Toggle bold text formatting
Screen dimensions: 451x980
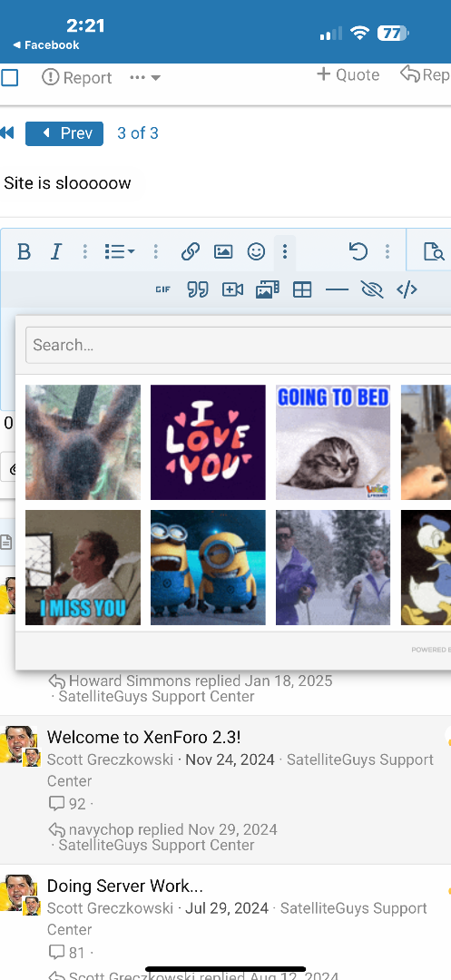click(24, 252)
